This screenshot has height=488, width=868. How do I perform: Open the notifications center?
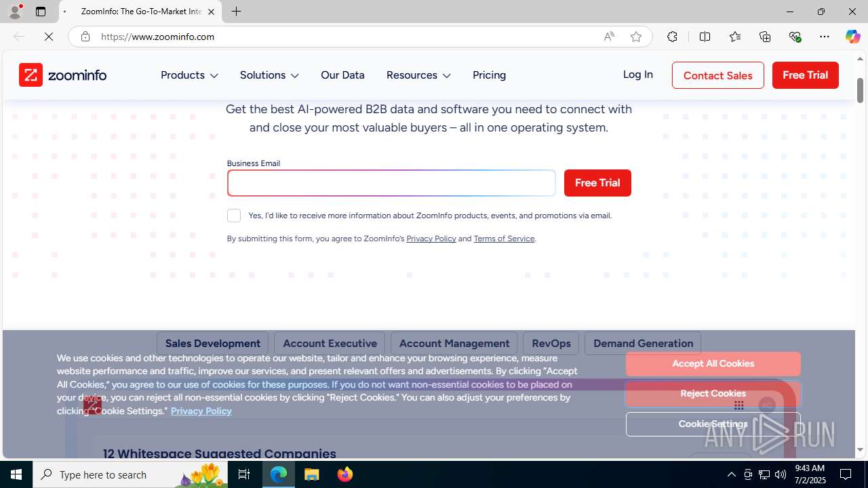tap(846, 474)
